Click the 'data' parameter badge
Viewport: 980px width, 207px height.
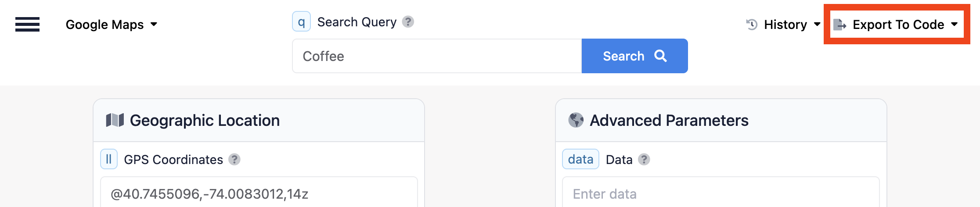580,159
